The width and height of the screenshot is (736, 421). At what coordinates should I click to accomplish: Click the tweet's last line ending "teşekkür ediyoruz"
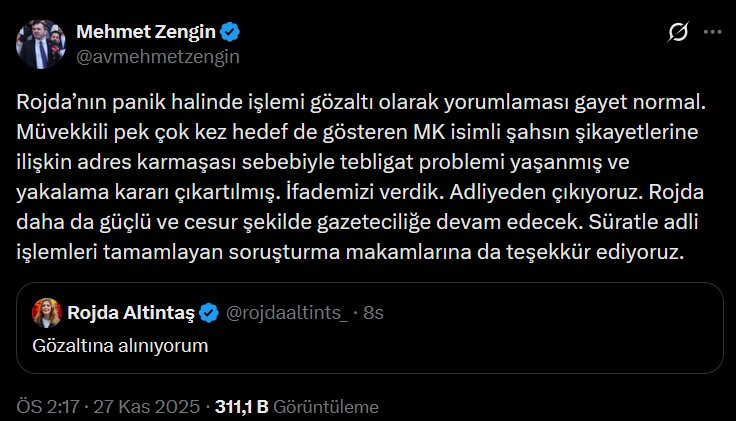point(351,252)
